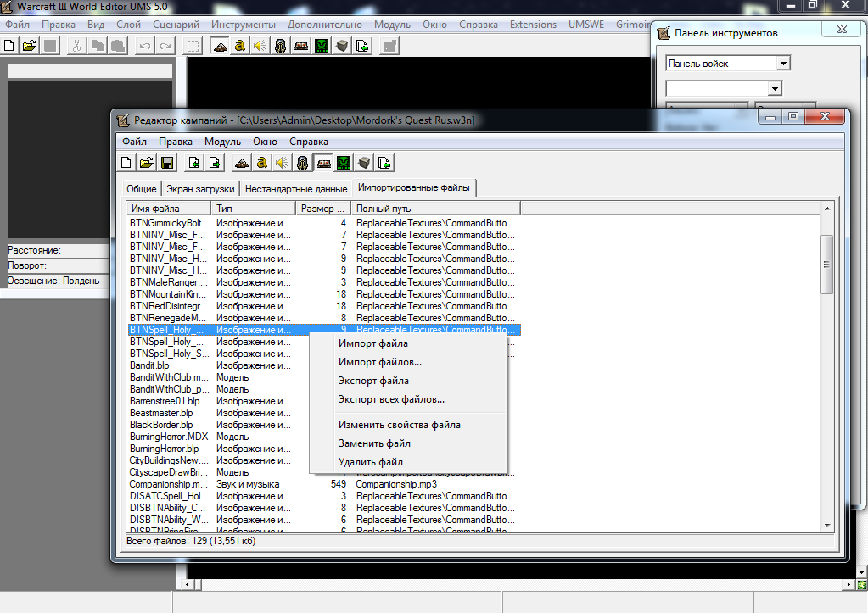
Task: Open Import Manager from Campaign Editor toolbar
Action: coord(384,163)
